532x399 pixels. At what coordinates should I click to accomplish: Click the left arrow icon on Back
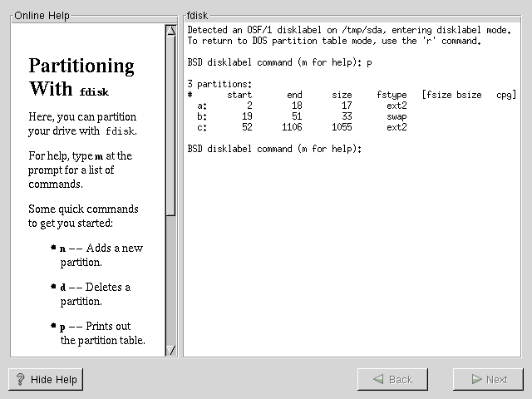tap(377, 379)
